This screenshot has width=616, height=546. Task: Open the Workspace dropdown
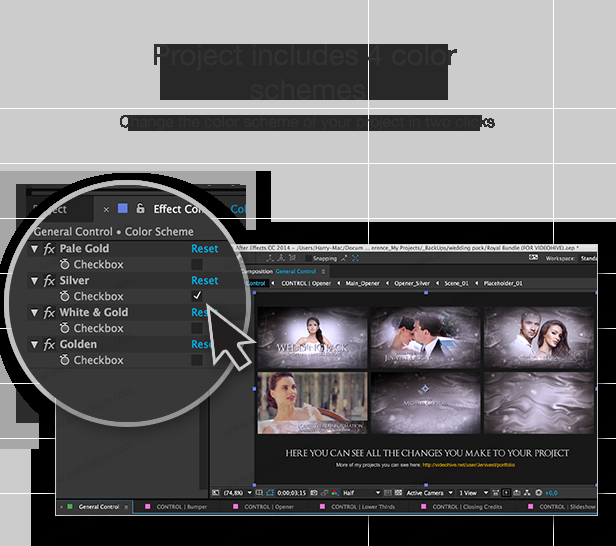pos(588,258)
